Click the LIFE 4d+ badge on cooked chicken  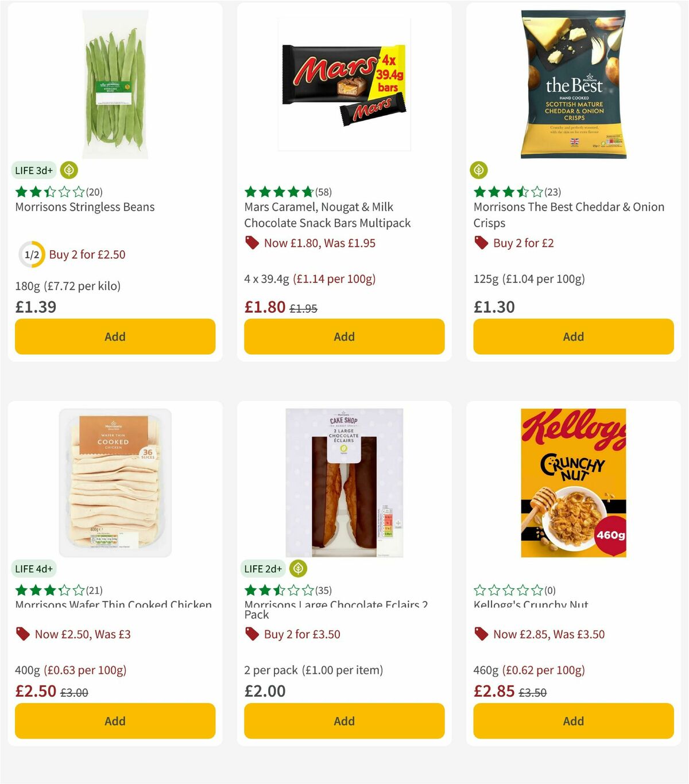click(34, 569)
